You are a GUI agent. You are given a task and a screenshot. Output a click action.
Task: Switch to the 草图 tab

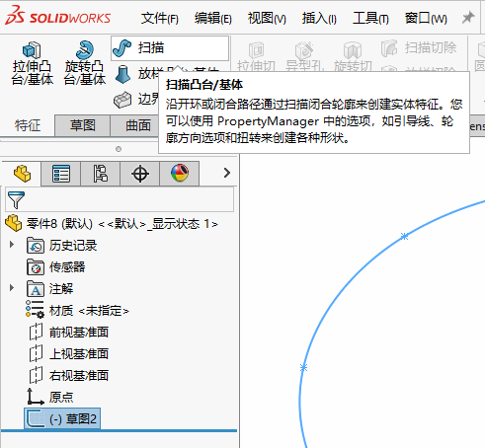click(83, 125)
